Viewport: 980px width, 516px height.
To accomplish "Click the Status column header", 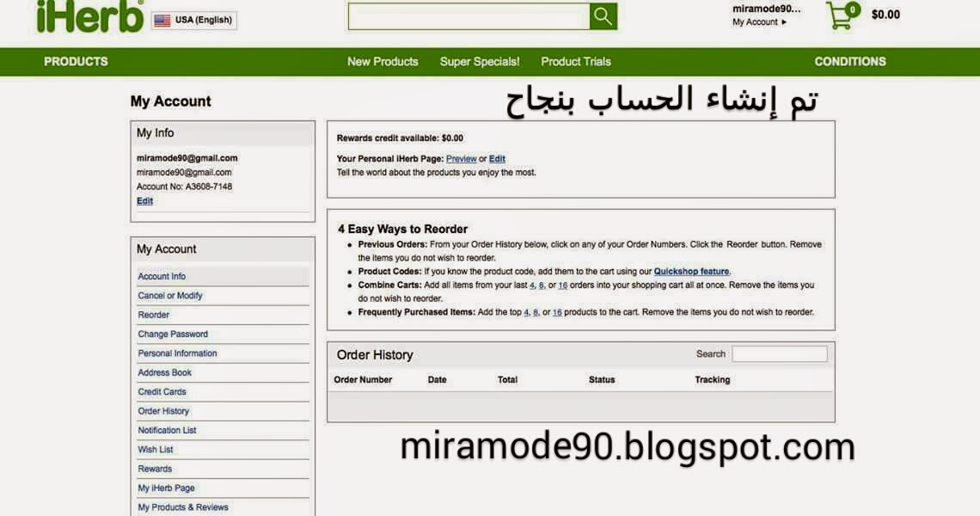I will [602, 379].
